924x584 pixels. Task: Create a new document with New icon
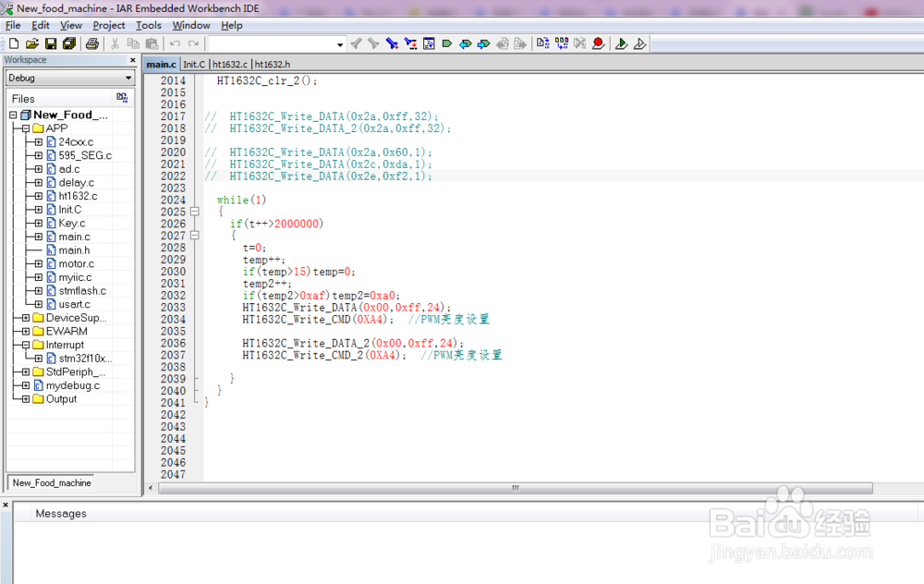coord(14,43)
